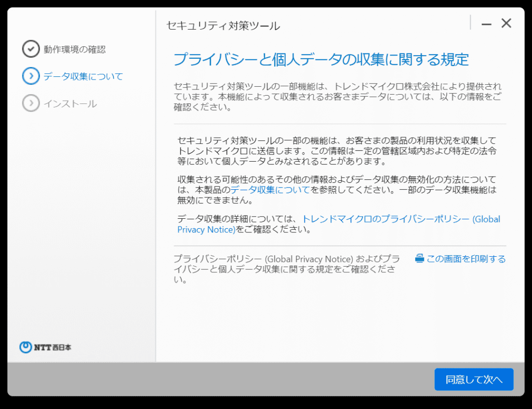Click the NTT西日本 logo mark
This screenshot has width=532, height=409.
(x=25, y=347)
